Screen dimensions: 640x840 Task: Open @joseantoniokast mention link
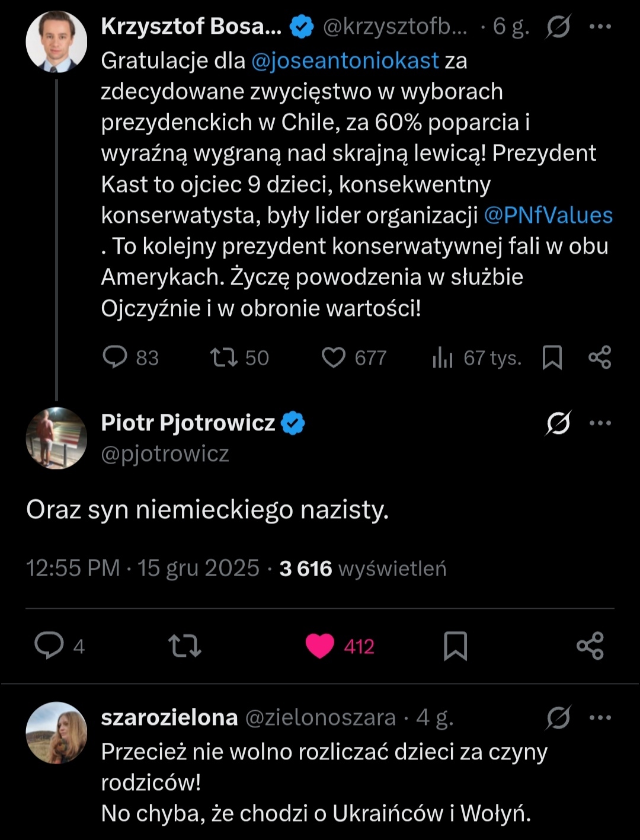click(x=345, y=60)
